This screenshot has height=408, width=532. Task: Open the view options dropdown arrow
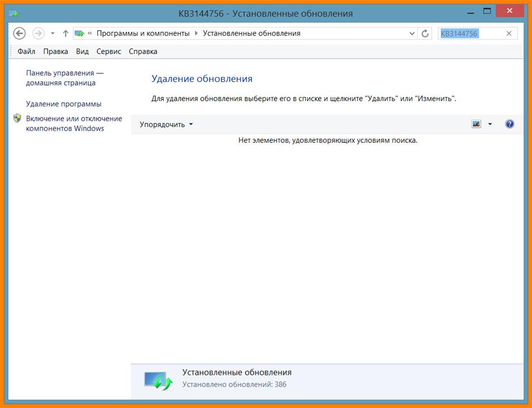tap(490, 124)
